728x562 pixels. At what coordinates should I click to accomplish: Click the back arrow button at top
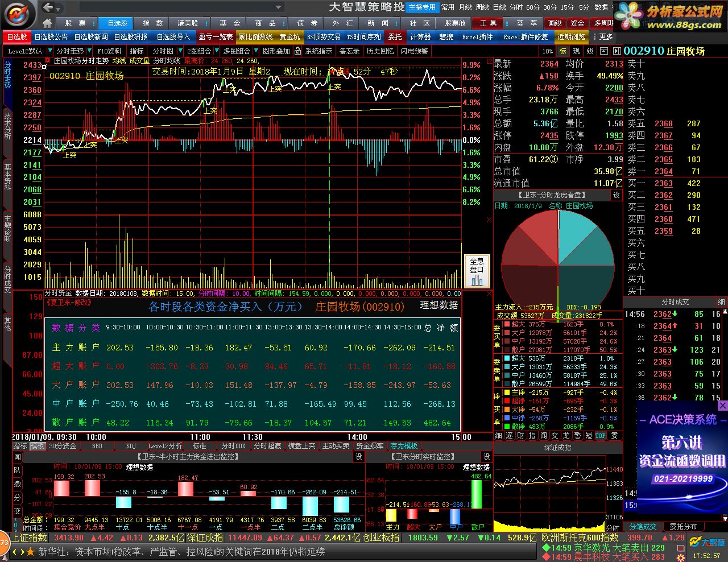(x=49, y=7)
